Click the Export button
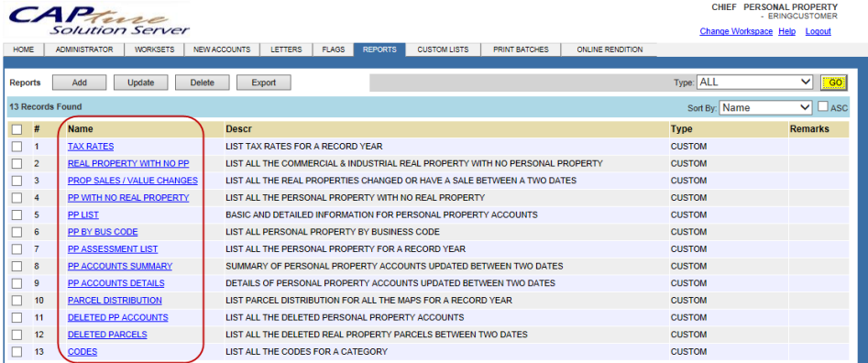868x363 pixels. [263, 82]
